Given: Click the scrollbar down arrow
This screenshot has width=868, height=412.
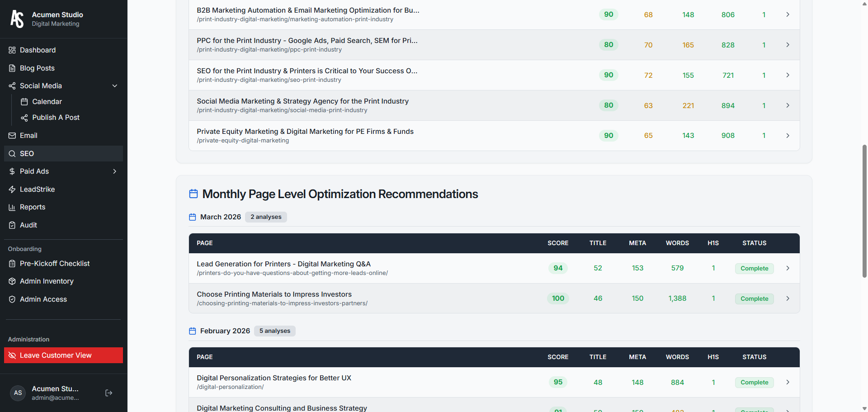Looking at the screenshot, I should (x=864, y=408).
